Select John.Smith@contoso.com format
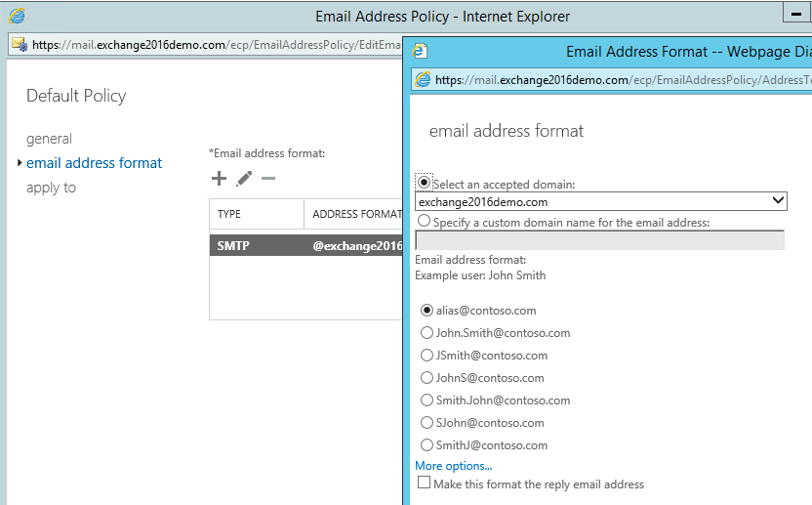Image resolution: width=812 pixels, height=505 pixels. 426,333
